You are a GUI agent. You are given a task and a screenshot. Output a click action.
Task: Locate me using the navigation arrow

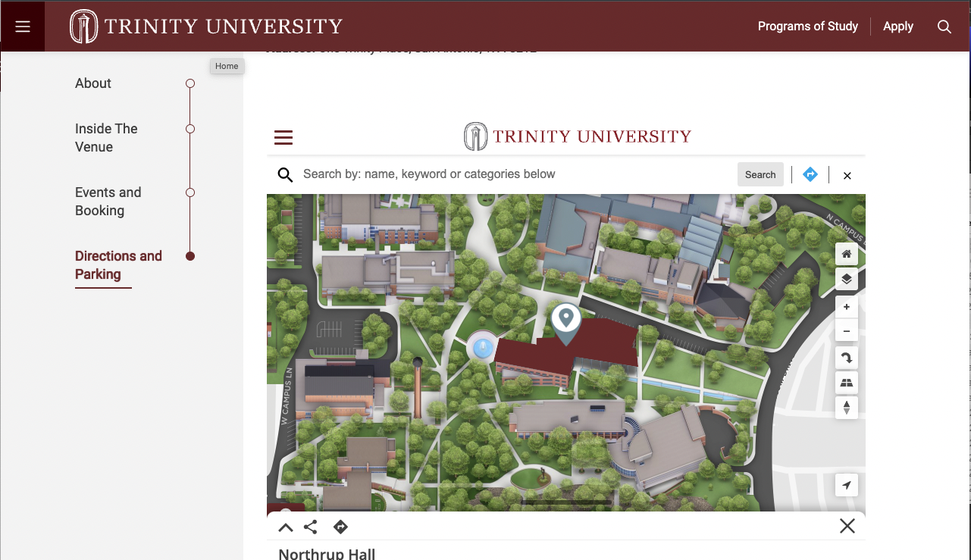click(847, 485)
